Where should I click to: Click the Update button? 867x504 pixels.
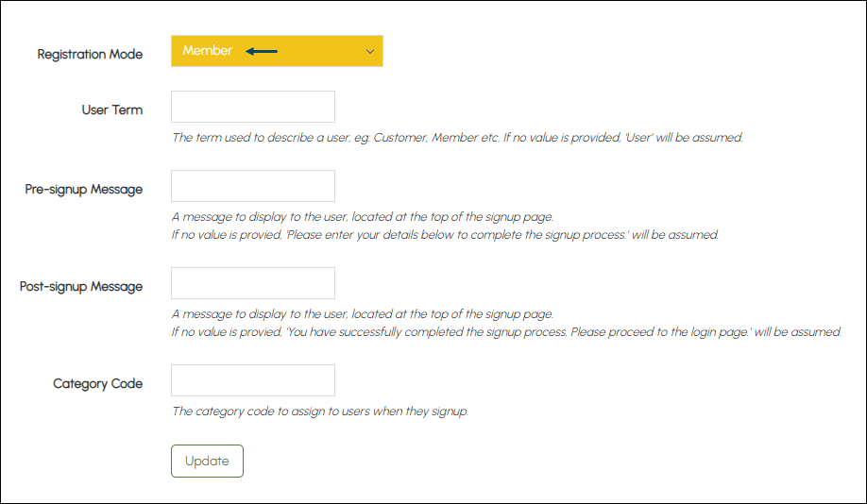pyautogui.click(x=207, y=461)
